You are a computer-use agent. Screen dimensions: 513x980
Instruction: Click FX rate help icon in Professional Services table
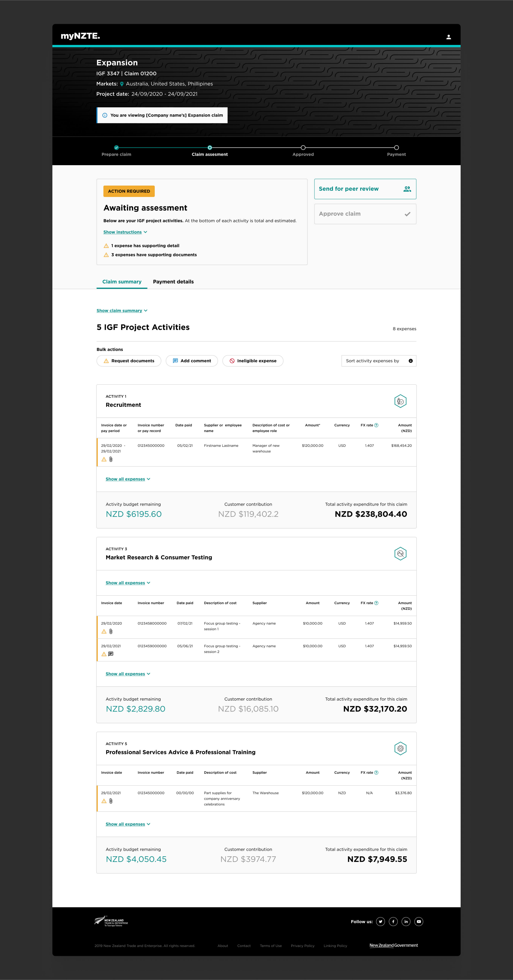[x=376, y=773]
